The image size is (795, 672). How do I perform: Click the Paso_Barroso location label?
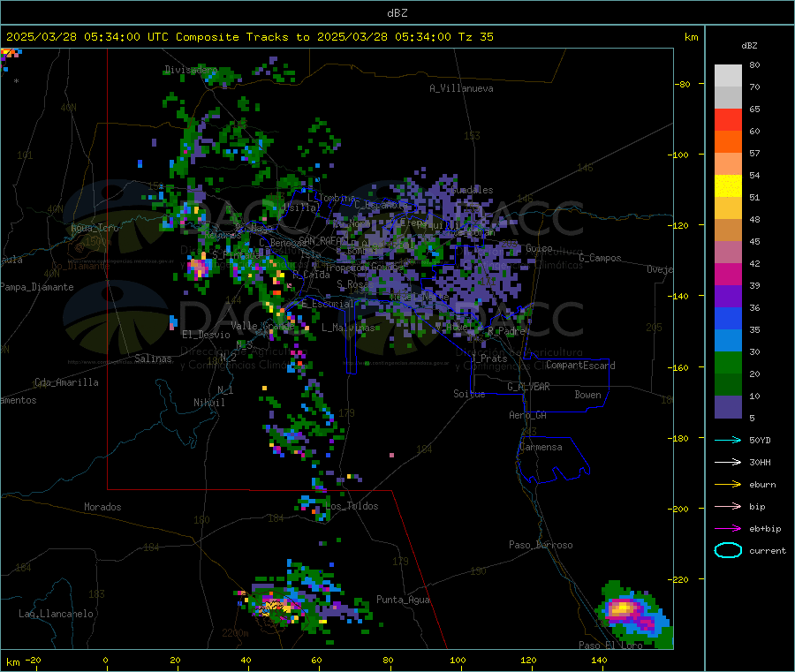(x=541, y=545)
